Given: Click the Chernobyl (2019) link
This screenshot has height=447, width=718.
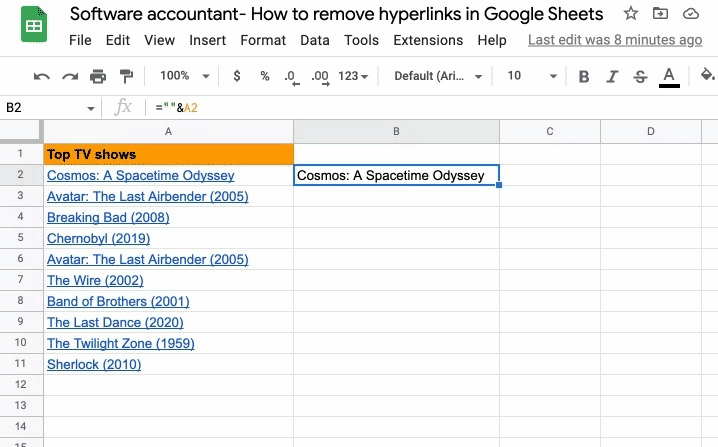Looking at the screenshot, I should pos(98,239).
